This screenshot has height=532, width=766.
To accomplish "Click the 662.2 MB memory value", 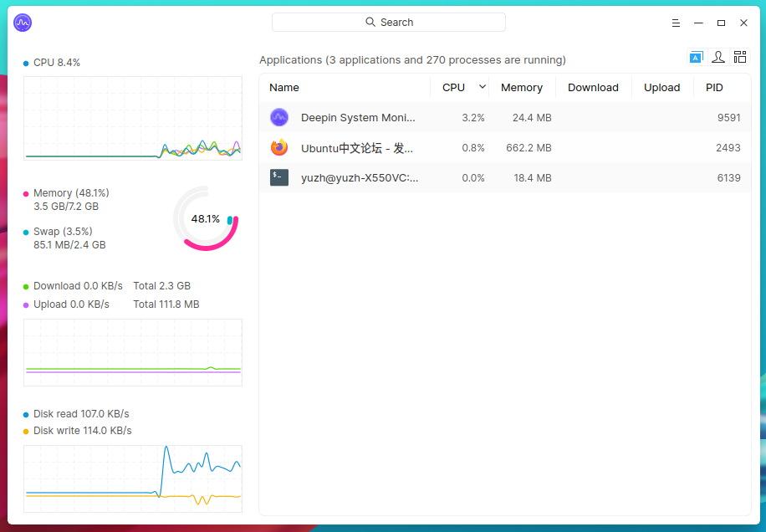I will (529, 148).
